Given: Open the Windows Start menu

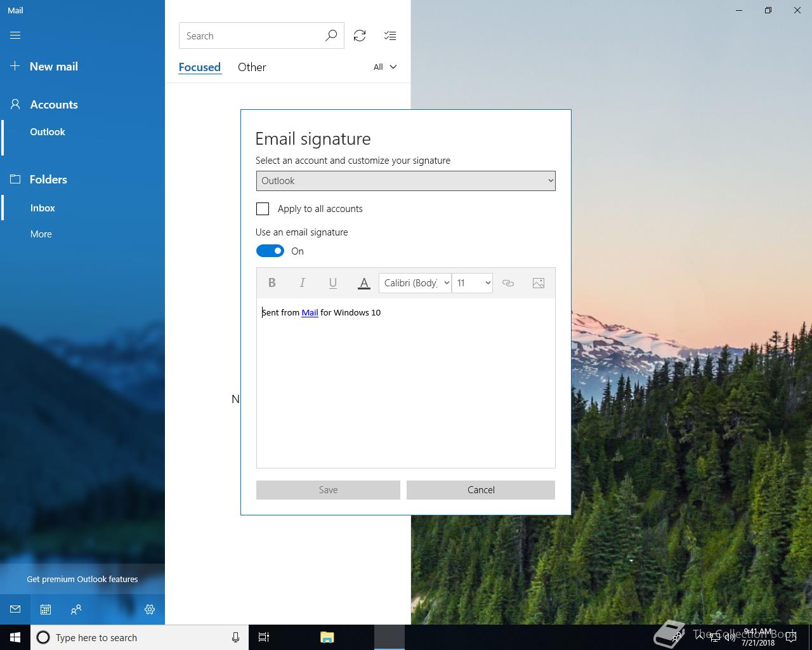Looking at the screenshot, I should click(x=15, y=637).
